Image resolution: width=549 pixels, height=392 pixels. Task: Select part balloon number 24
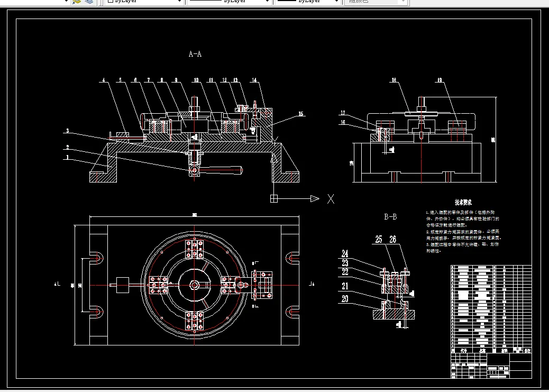[x=345, y=253]
